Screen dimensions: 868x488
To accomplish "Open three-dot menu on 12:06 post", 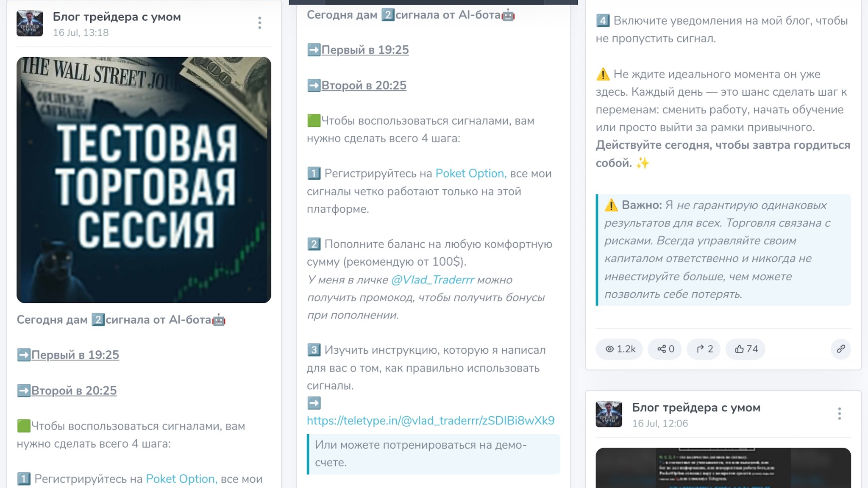I will coord(839,413).
